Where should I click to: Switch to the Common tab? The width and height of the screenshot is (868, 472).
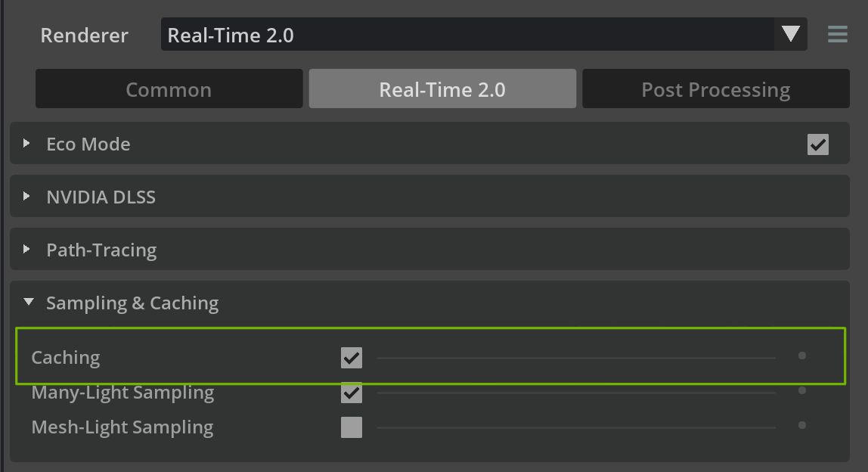tap(169, 89)
